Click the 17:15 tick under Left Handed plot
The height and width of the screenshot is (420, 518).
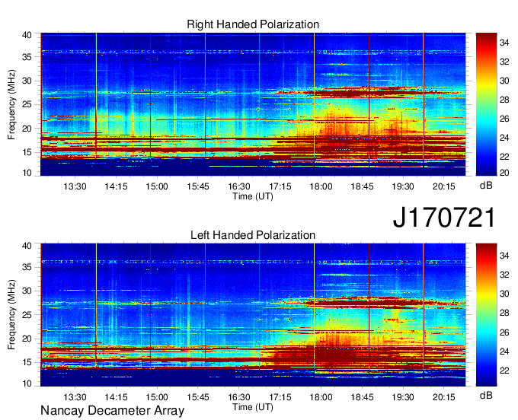[280, 397]
